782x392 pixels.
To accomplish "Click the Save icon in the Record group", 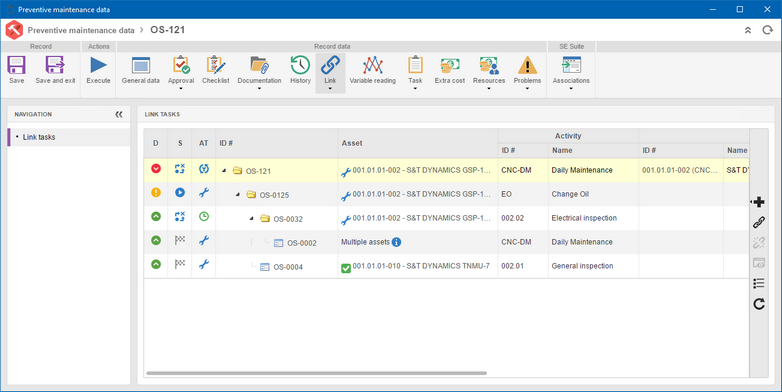I will click(x=16, y=66).
